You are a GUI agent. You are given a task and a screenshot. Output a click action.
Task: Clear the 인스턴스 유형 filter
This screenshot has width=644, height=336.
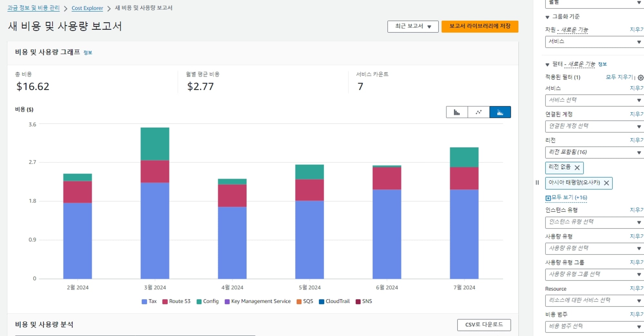[637, 210]
